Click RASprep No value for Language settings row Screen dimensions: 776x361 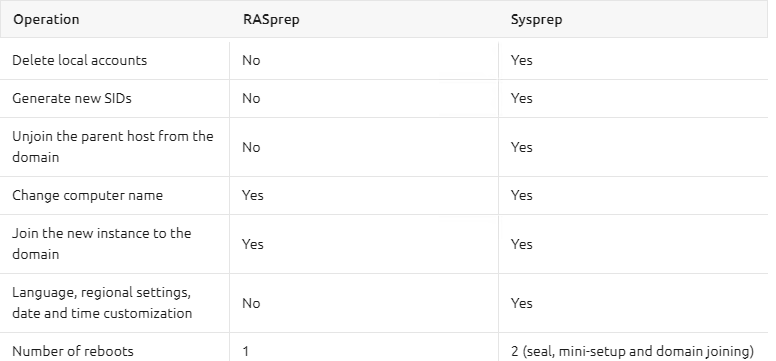point(251,303)
